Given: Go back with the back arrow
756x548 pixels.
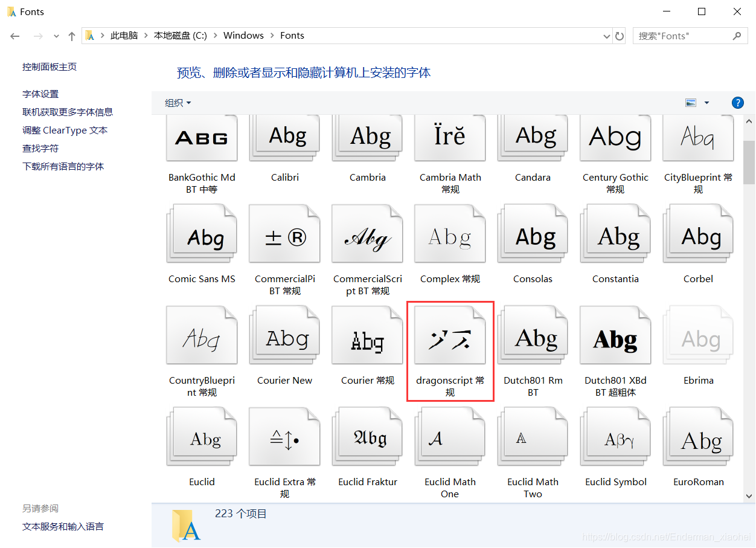Looking at the screenshot, I should click(15, 36).
